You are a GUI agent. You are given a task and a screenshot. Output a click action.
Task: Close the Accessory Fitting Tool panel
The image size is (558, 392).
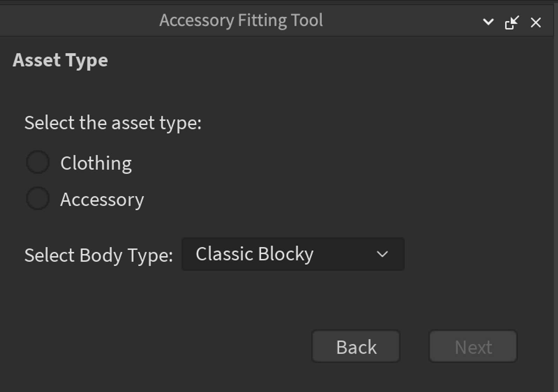click(x=536, y=23)
